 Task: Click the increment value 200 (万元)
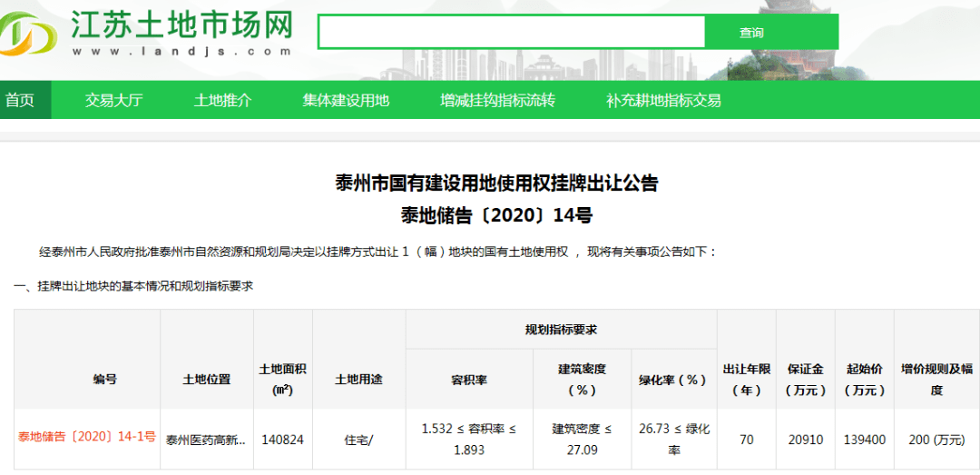[x=936, y=440]
